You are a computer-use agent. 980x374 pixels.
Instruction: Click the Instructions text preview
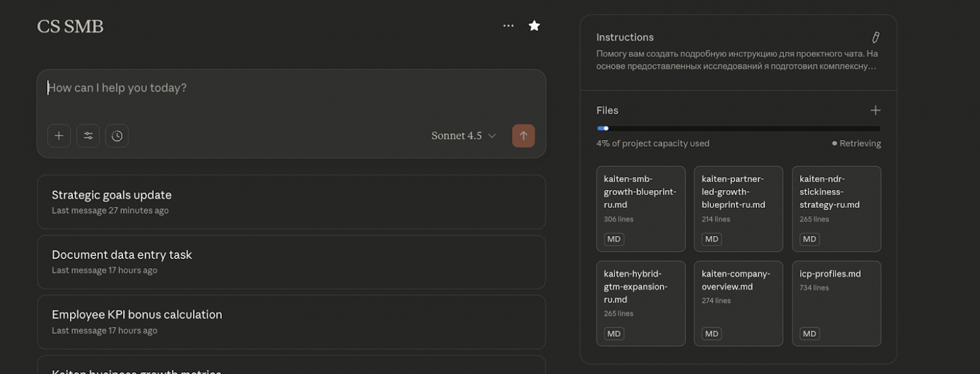pyautogui.click(x=736, y=60)
